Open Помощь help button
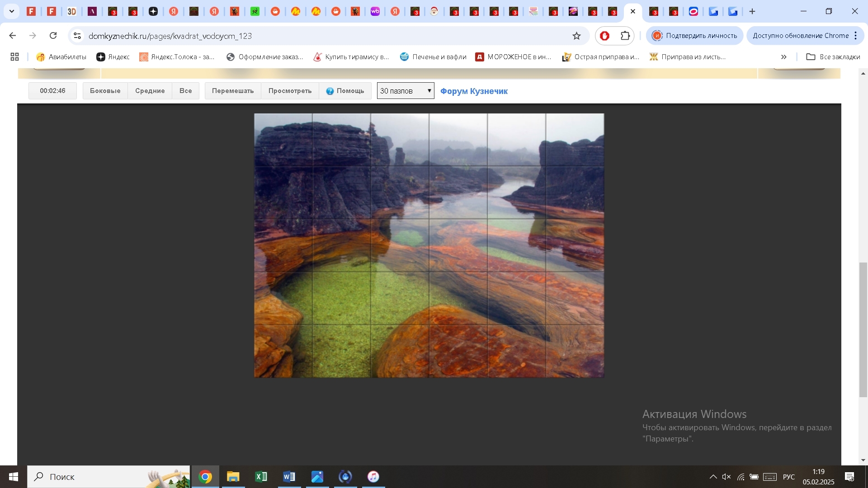This screenshot has height=488, width=868. (x=345, y=91)
